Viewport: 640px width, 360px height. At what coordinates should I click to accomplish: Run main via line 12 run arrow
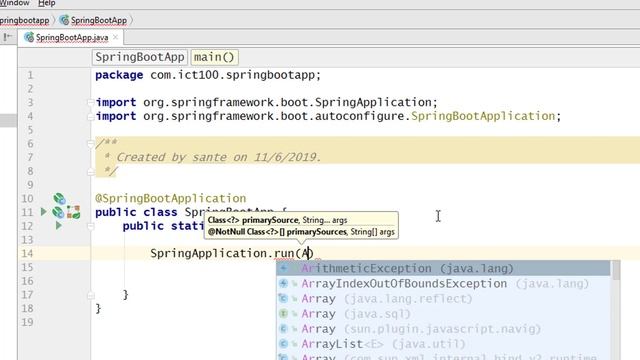tap(59, 226)
